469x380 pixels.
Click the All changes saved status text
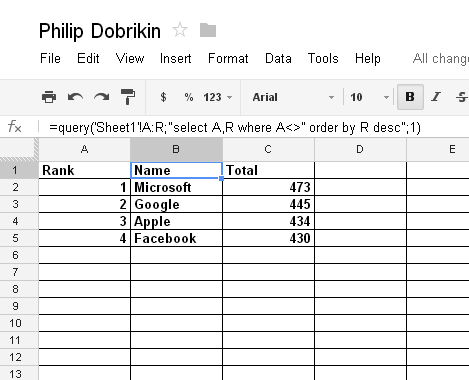441,59
